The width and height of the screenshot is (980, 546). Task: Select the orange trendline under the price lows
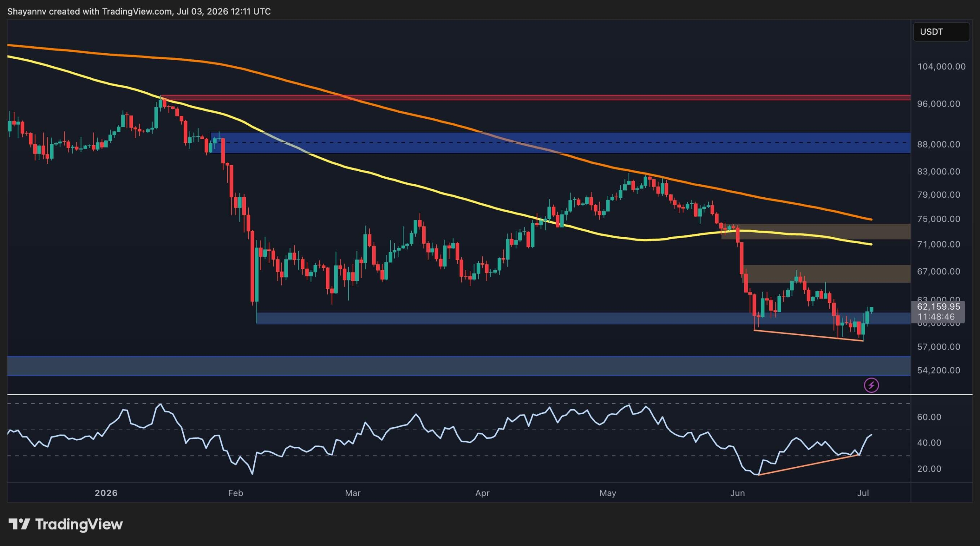point(808,335)
